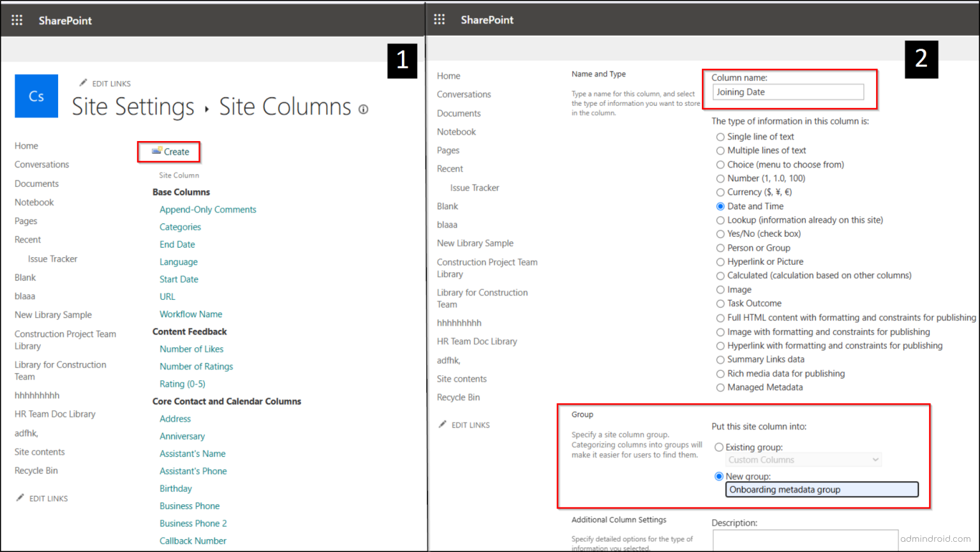
Task: Open the Number of Ratings column link
Action: (196, 366)
